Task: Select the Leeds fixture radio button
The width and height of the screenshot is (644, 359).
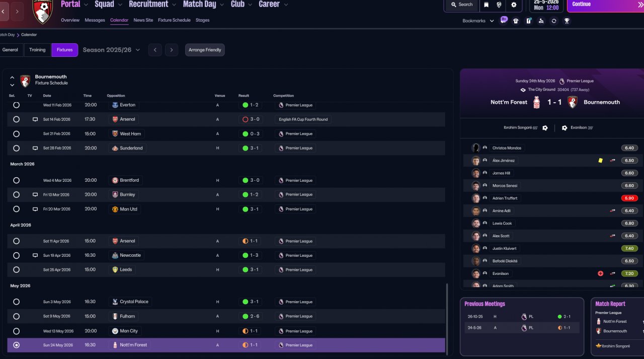Action: point(16,269)
